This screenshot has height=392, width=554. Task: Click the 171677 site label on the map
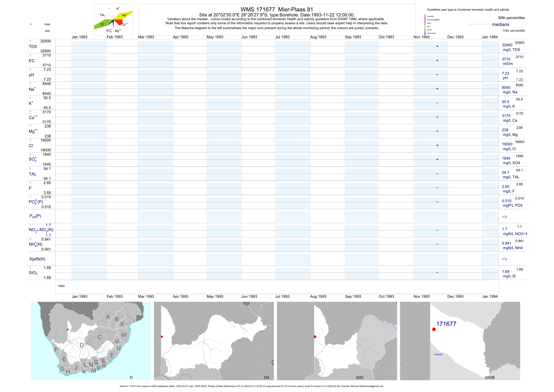(446, 324)
